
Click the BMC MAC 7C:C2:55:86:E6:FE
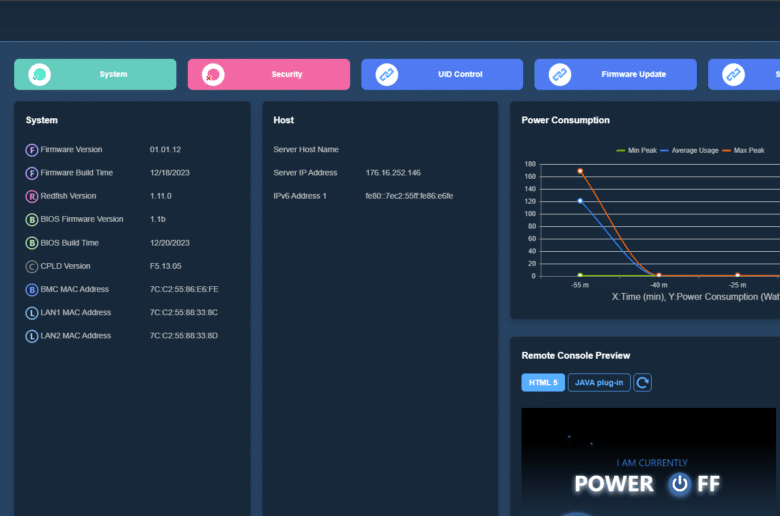click(x=184, y=289)
